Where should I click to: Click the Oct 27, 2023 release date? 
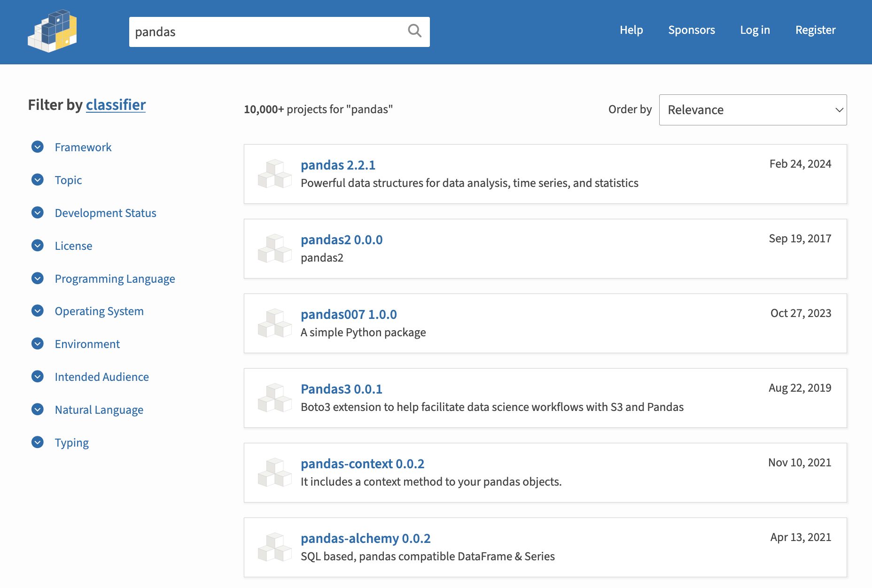[801, 313]
